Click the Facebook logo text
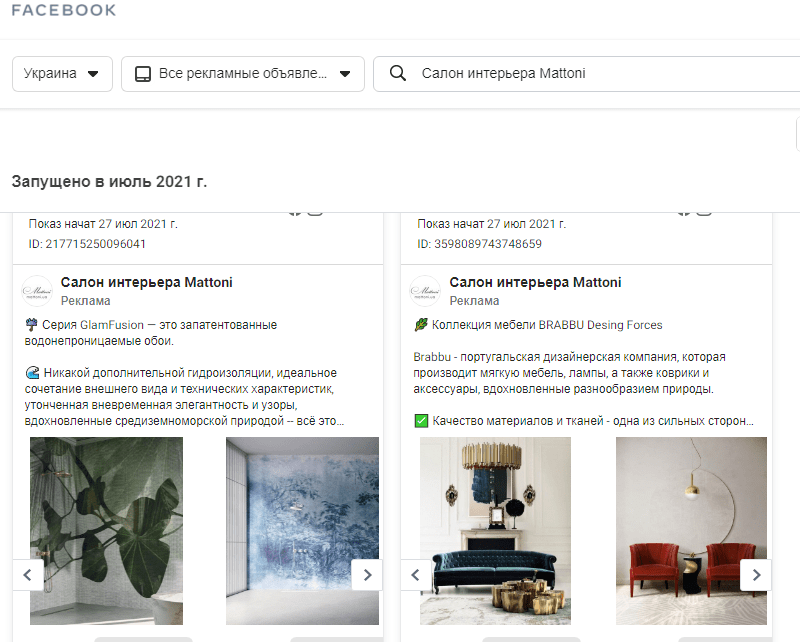800x642 pixels. 64,10
